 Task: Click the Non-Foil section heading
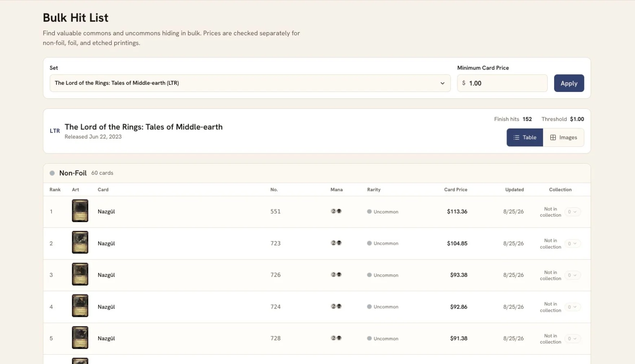(73, 173)
